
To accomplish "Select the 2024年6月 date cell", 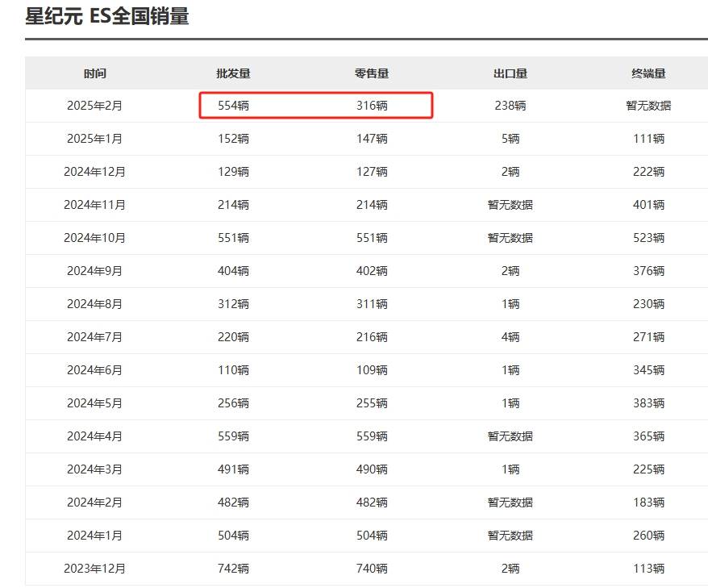I will pos(95,370).
